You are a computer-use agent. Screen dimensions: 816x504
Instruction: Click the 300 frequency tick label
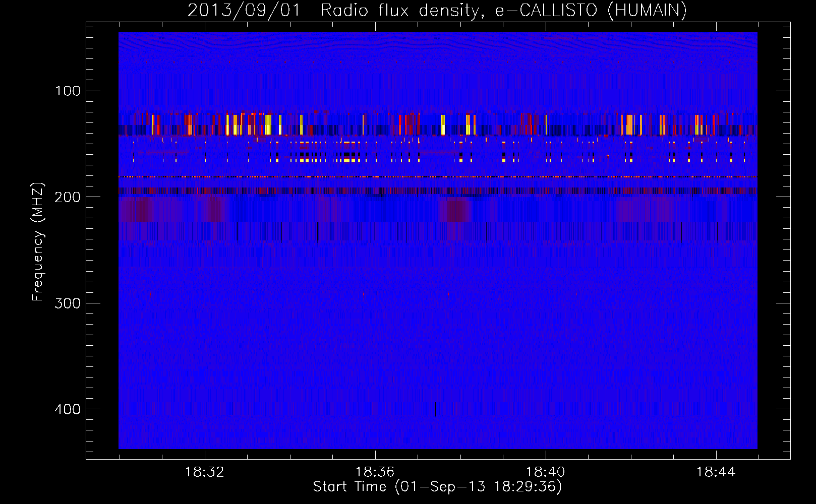(68, 303)
